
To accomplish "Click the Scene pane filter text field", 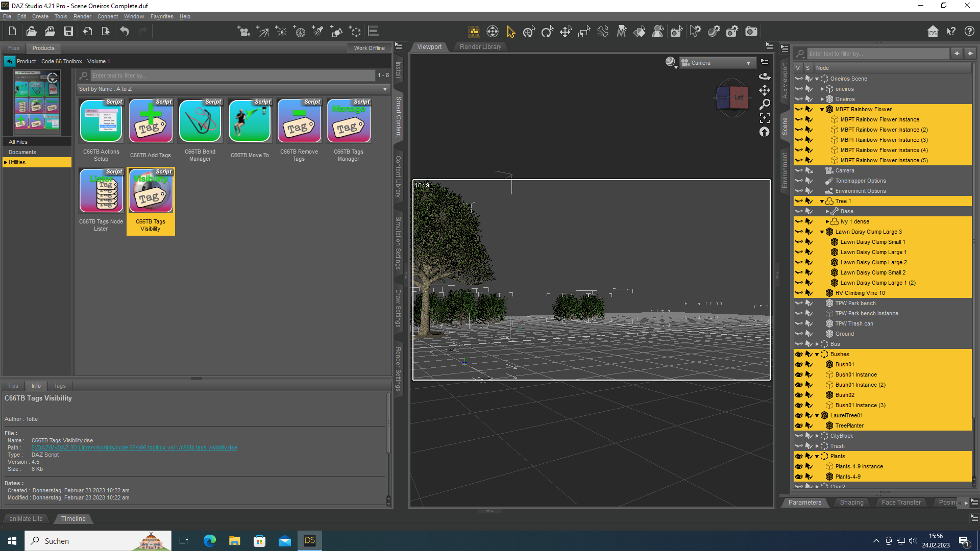I will tap(877, 54).
